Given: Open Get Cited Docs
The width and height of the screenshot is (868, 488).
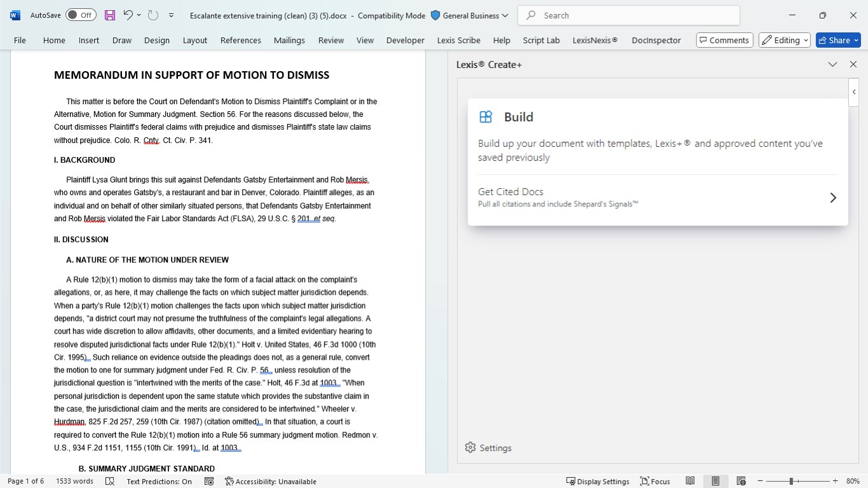Looking at the screenshot, I should coord(658,198).
